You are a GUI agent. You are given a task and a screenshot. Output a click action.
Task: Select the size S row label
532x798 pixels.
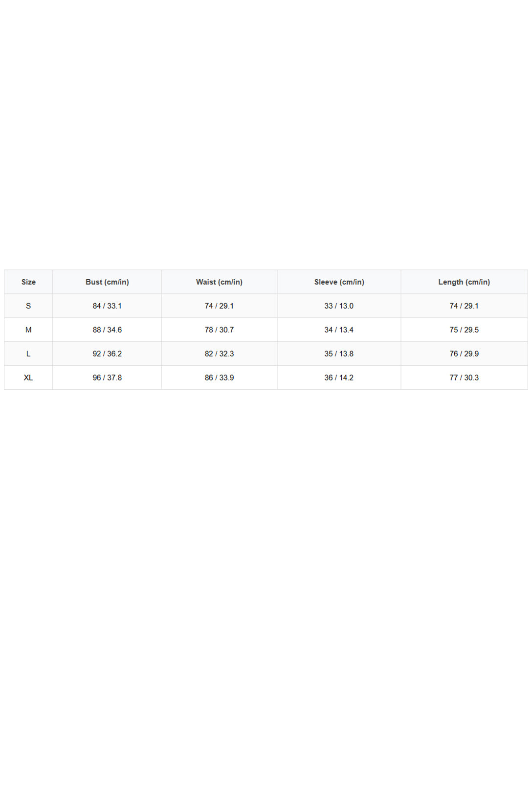pos(28,306)
